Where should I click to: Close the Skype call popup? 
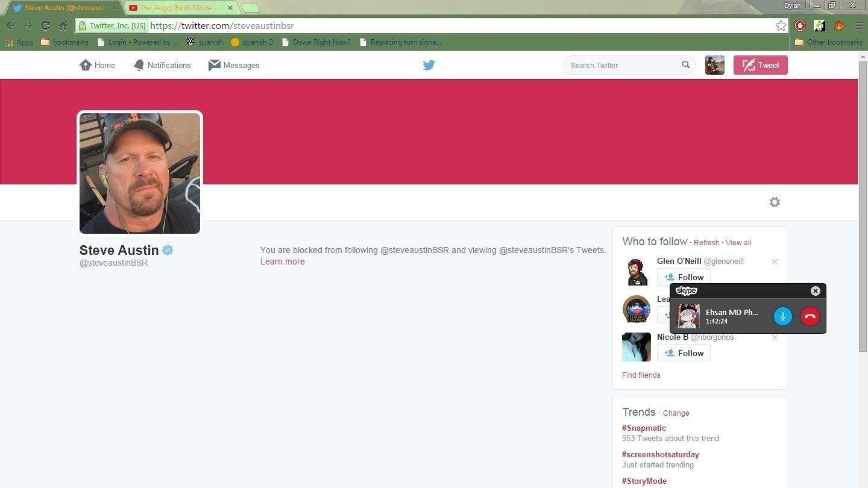click(816, 291)
